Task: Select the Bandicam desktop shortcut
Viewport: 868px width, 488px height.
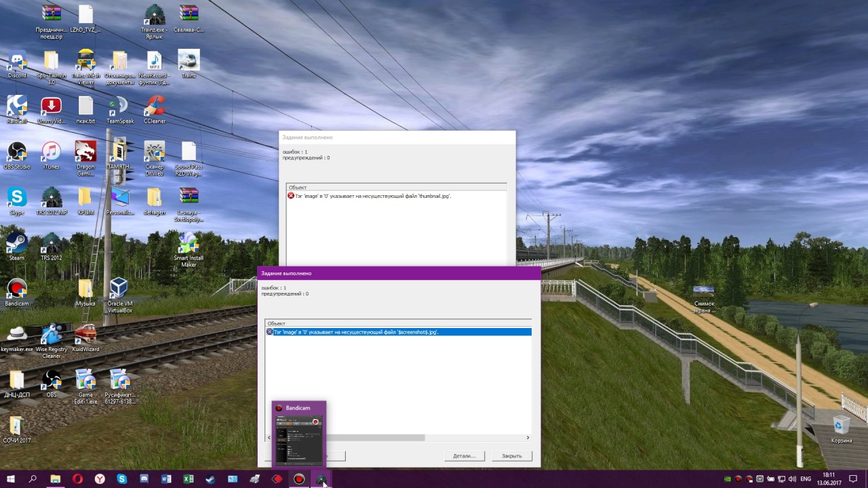Action: point(17,292)
